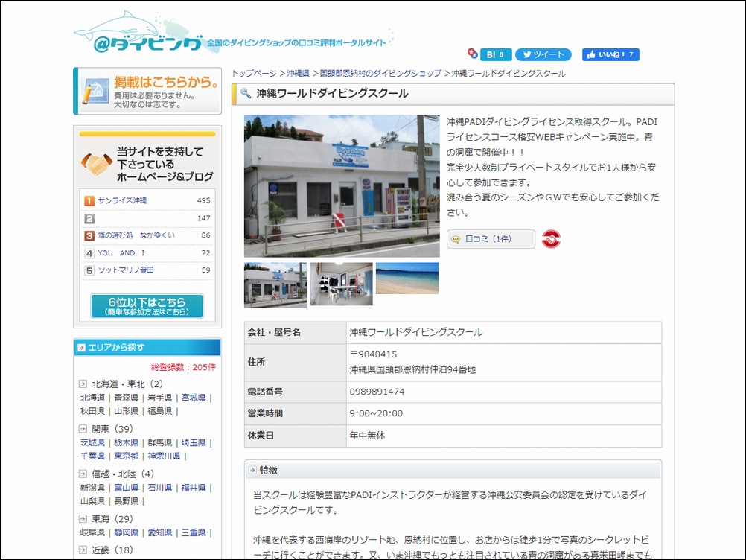746x560 pixels.
Task: Click the ツイート Twitter button
Action: click(543, 54)
